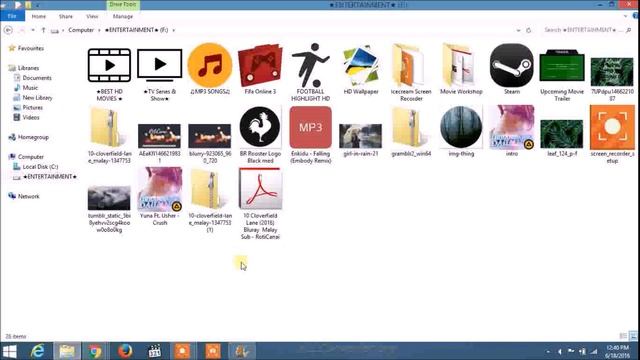Go up one folder level
Image resolution: width=640 pixels, height=360 pixels.
point(43,30)
